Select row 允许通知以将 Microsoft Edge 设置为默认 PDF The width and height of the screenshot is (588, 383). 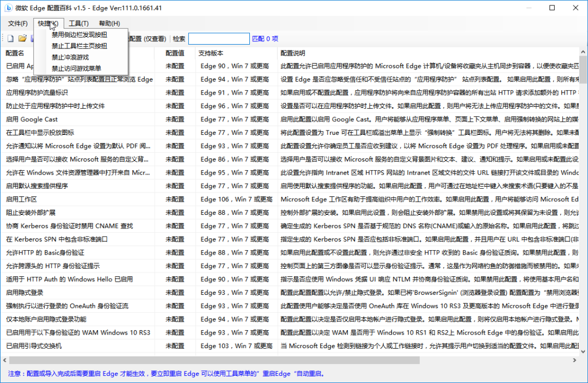tap(290, 146)
